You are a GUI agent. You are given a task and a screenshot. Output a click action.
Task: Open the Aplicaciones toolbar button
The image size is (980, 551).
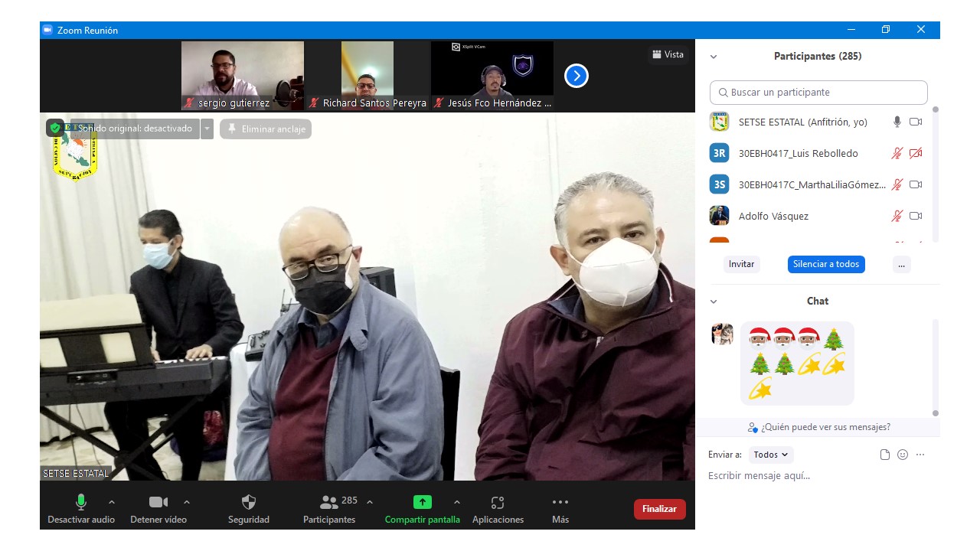(498, 508)
